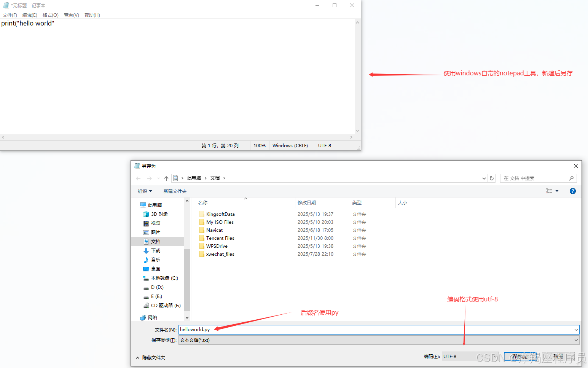
Task: Click navigation pane scrollbar down arrow
Action: (187, 318)
